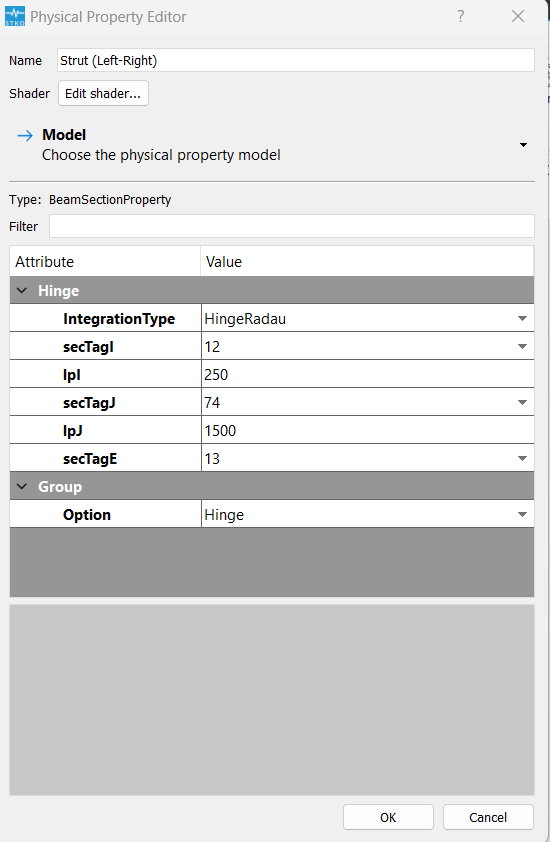Collapse the Hinge group

pos(22,291)
